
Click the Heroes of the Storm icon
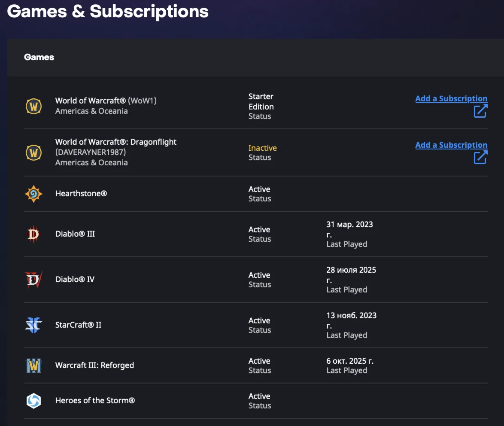(33, 401)
